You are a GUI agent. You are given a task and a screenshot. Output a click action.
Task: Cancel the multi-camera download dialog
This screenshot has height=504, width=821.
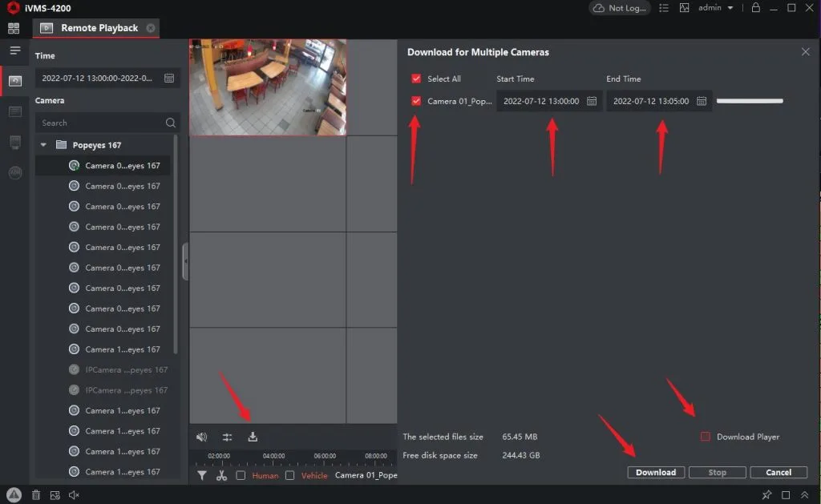(x=779, y=472)
